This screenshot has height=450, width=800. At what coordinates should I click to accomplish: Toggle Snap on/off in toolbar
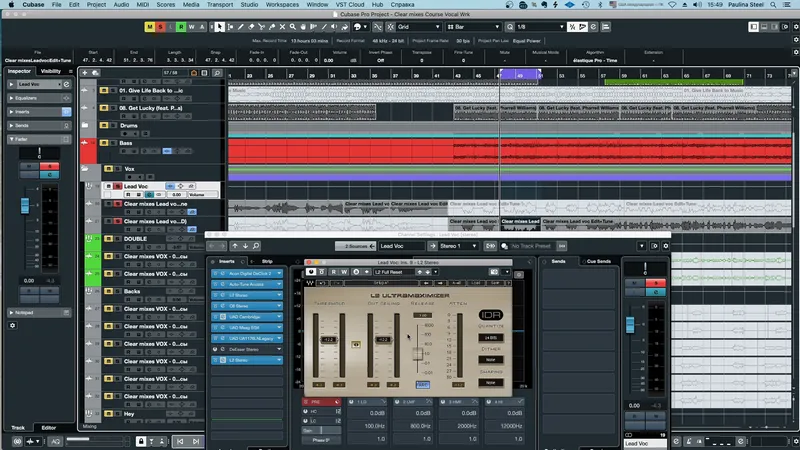tap(390, 27)
